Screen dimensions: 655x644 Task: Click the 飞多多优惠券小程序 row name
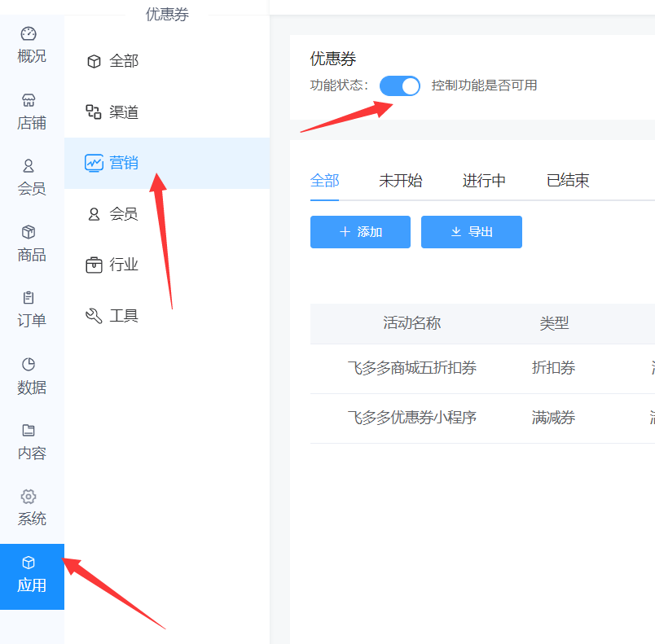coord(412,418)
